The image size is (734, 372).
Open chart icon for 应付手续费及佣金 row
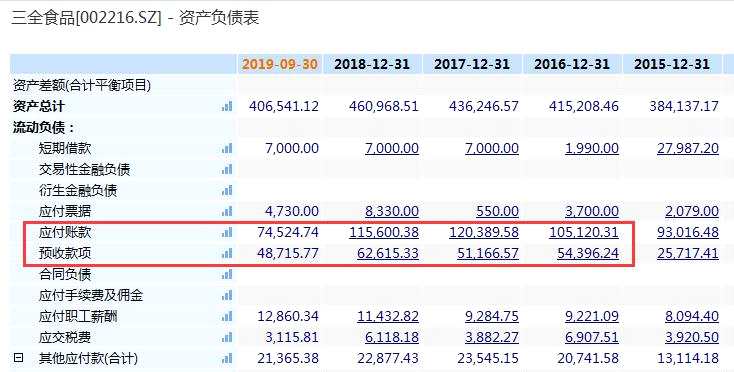(227, 296)
